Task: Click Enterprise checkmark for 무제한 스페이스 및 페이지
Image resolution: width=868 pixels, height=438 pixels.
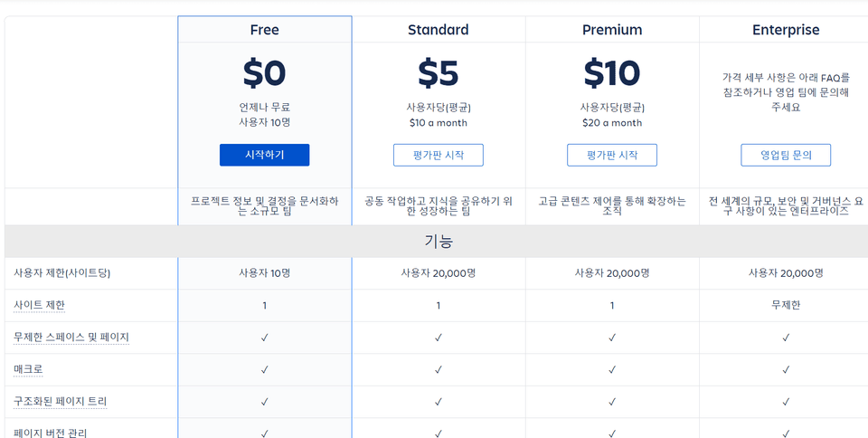Action: [x=785, y=338]
